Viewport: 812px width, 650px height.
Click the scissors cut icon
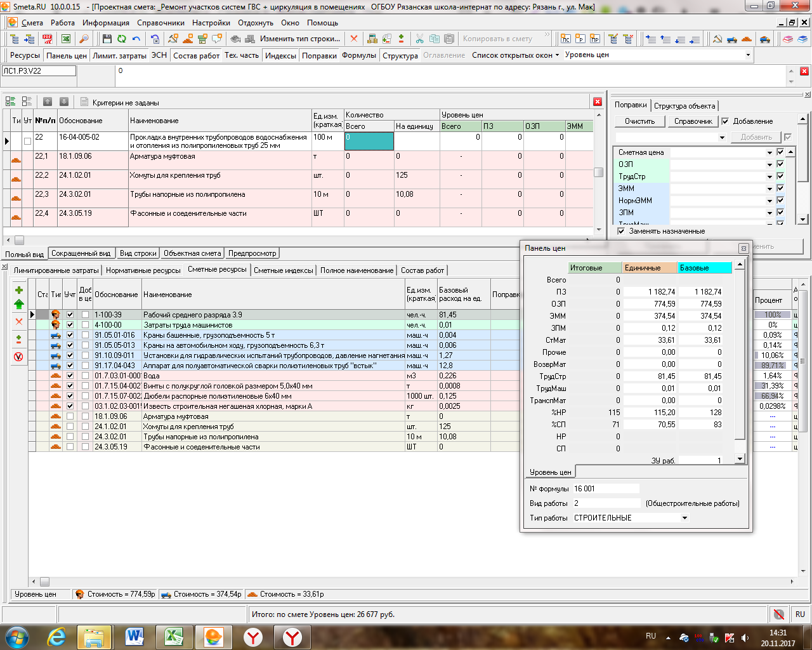pos(419,39)
